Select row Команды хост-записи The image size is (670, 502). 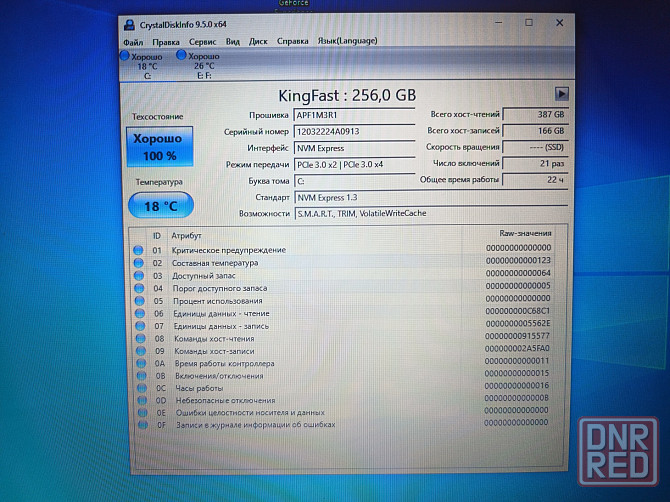[344, 350]
